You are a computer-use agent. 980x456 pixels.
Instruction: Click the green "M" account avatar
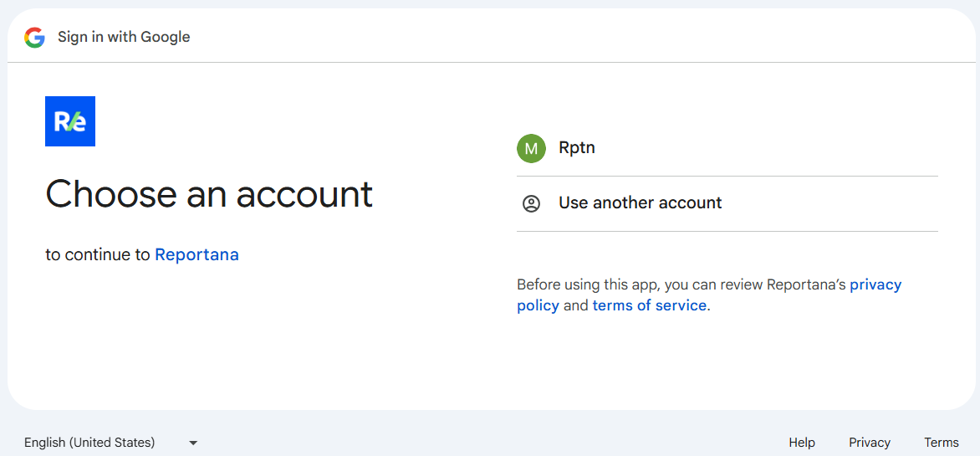pos(531,148)
